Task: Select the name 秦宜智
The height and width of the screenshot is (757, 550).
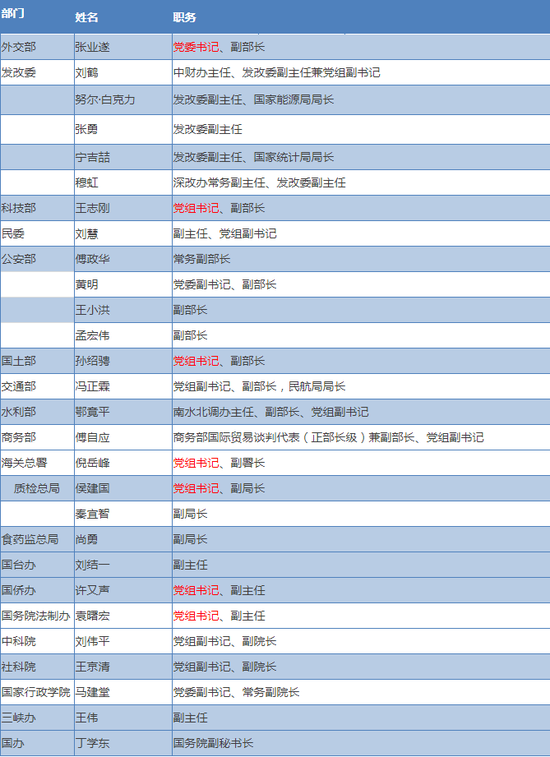Action: pyautogui.click(x=92, y=514)
